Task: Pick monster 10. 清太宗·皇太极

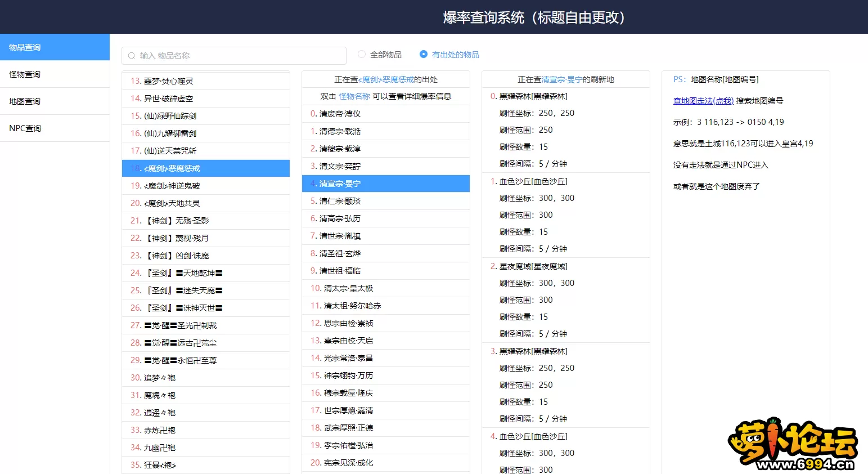Action: tap(386, 288)
